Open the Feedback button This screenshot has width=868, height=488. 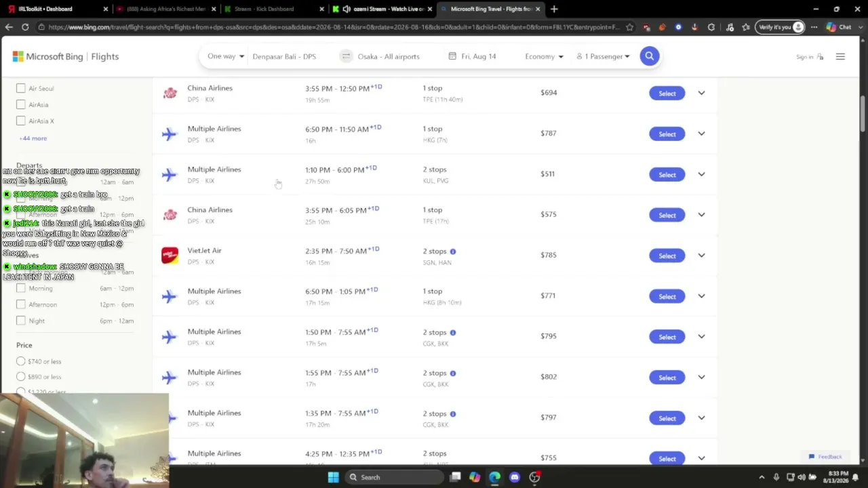[825, 457]
